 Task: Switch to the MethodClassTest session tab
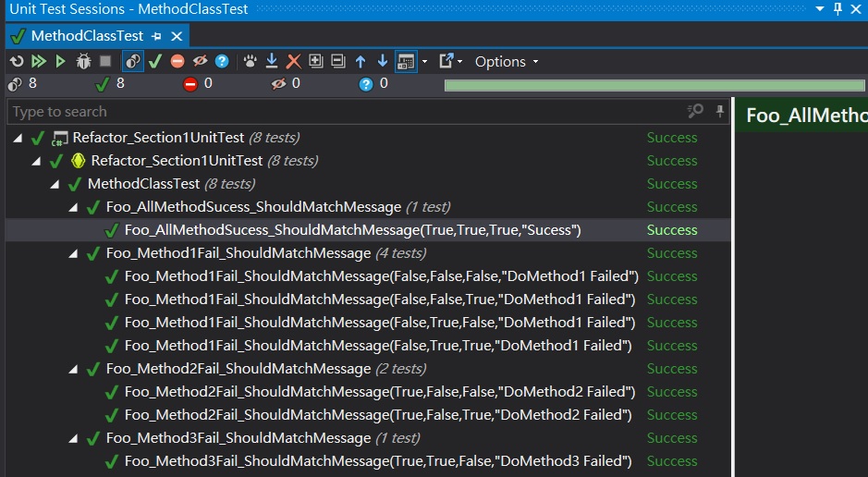coord(87,36)
